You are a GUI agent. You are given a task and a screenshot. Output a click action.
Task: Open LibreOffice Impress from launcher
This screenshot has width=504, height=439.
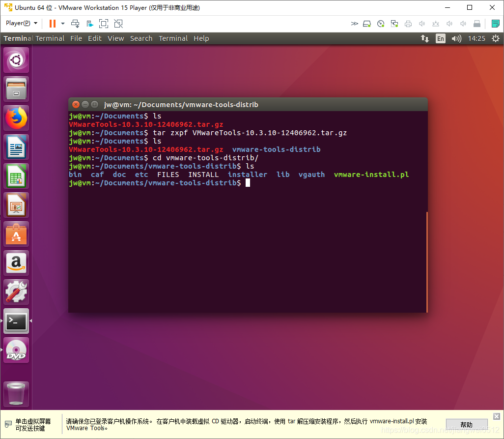tap(16, 205)
